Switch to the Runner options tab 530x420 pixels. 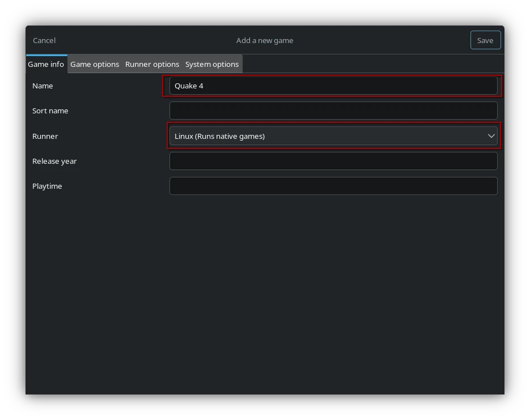point(152,64)
